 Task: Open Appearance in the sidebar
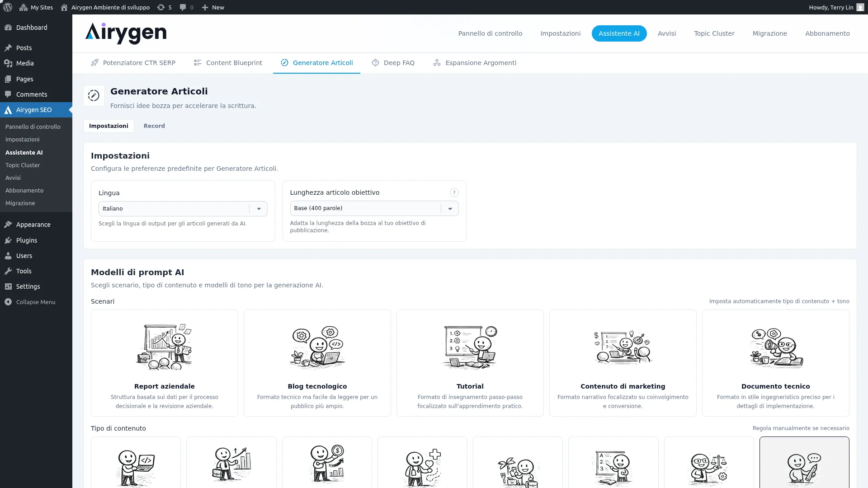pos(36,225)
